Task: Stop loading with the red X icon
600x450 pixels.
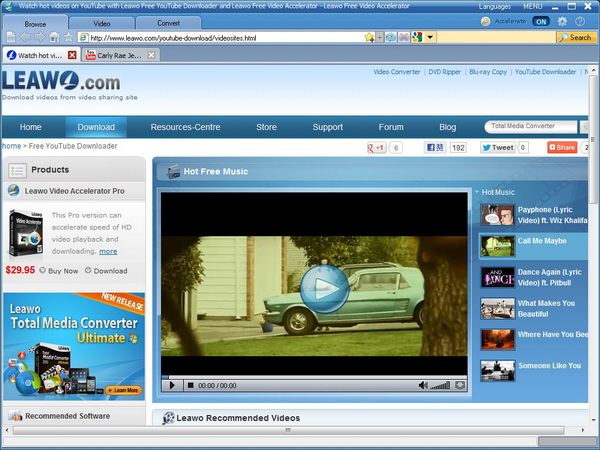Action: (404, 37)
